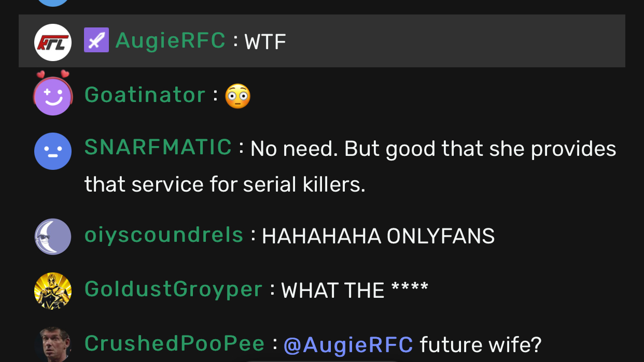Open CrushedPooPee's portrait avatar
Screen dimensions: 644x362
point(52,344)
